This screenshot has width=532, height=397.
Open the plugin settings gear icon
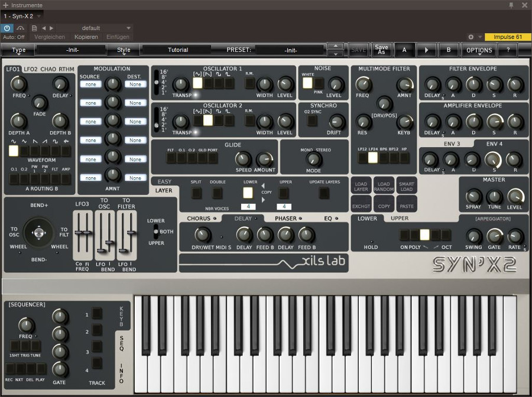click(x=471, y=37)
